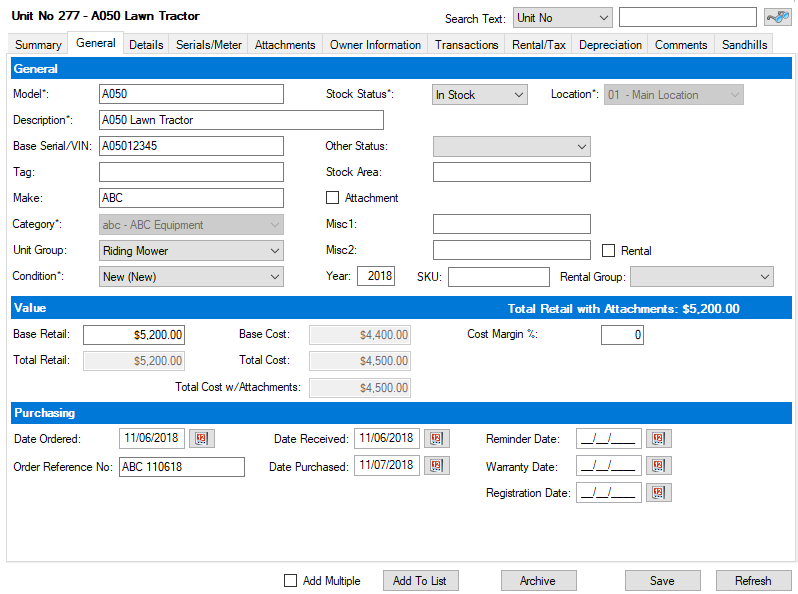
Task: Open the Condition dropdown
Action: [192, 276]
